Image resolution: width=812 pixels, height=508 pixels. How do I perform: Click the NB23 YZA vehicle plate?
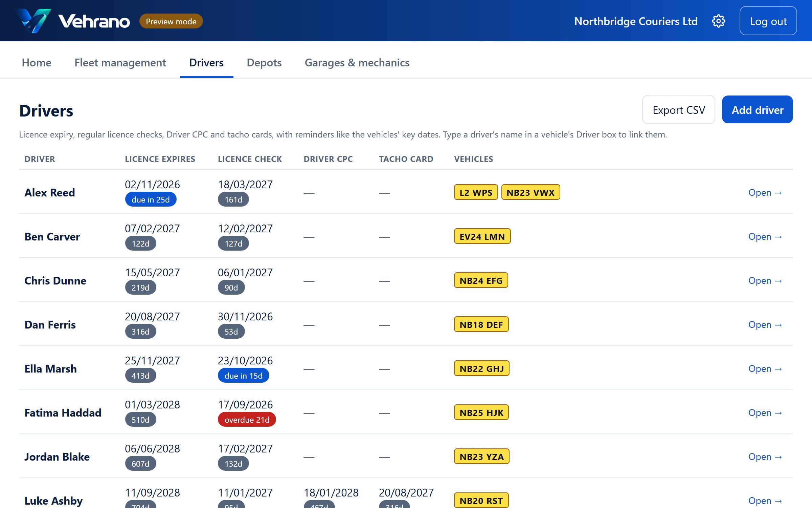(481, 457)
